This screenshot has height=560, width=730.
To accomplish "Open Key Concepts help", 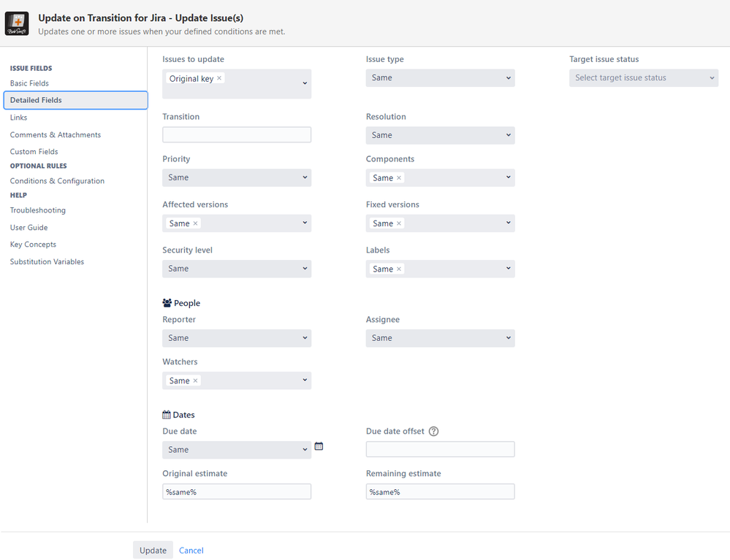I will coord(33,245).
